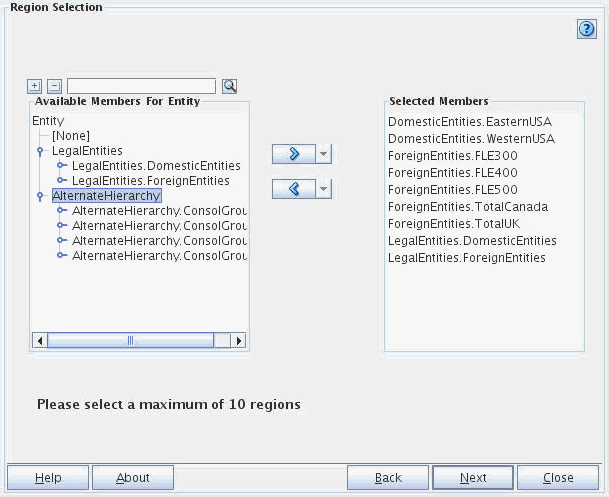
Task: Expand the LegalEntities.DomesticEntities node
Action: point(62,166)
